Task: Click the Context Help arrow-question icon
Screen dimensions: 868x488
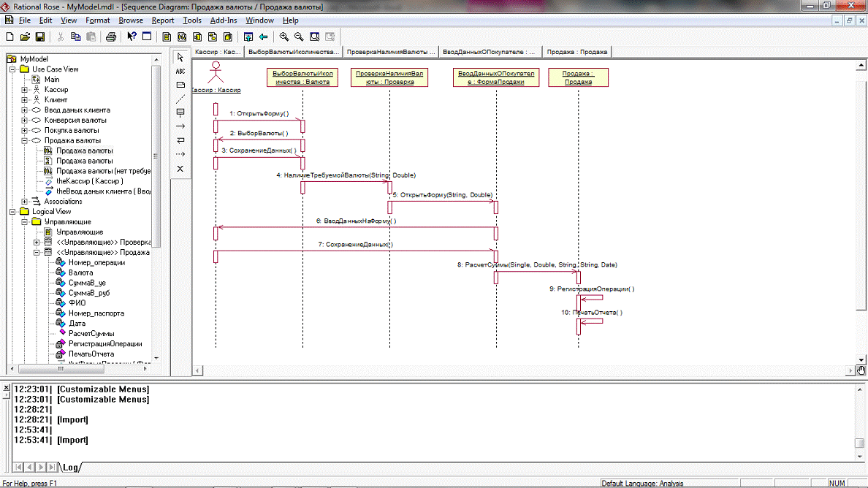Action: coord(132,37)
